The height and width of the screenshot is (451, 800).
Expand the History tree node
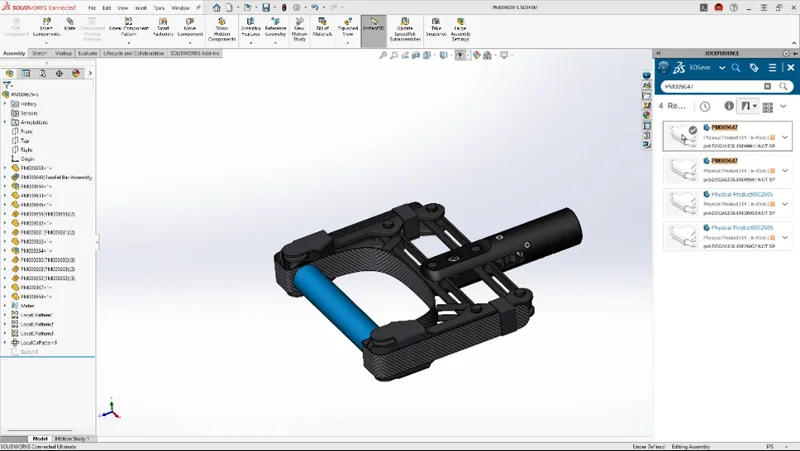[5, 103]
